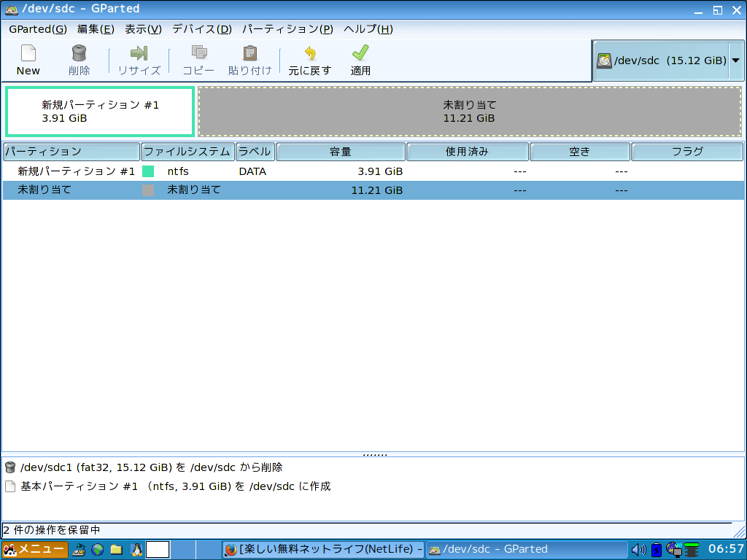Open the デバイス(D) menu
This screenshot has width=747, height=560.
coord(202,29)
